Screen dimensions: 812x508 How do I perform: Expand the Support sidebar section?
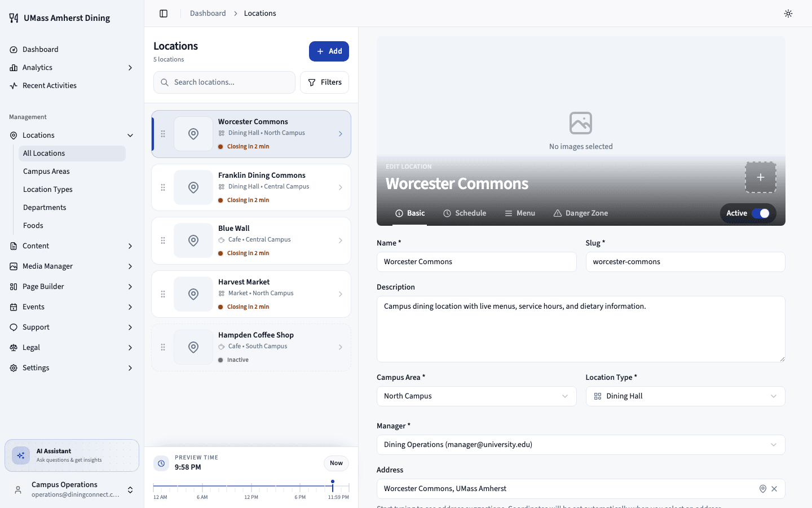72,327
